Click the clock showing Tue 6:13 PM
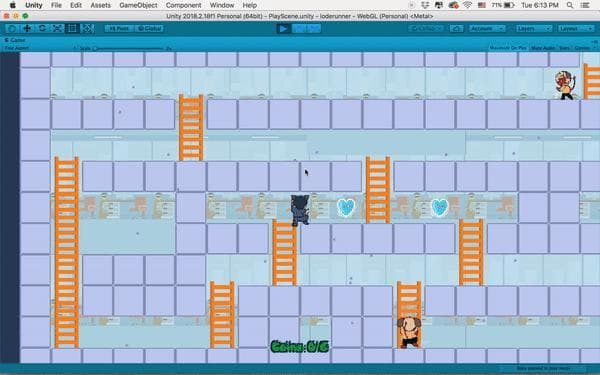600x375 pixels. [x=540, y=5]
